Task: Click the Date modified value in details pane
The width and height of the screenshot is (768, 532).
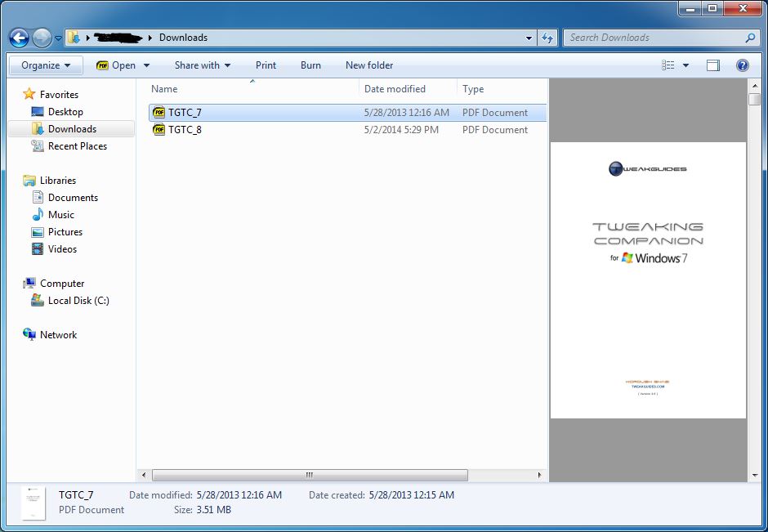Action: pos(239,494)
